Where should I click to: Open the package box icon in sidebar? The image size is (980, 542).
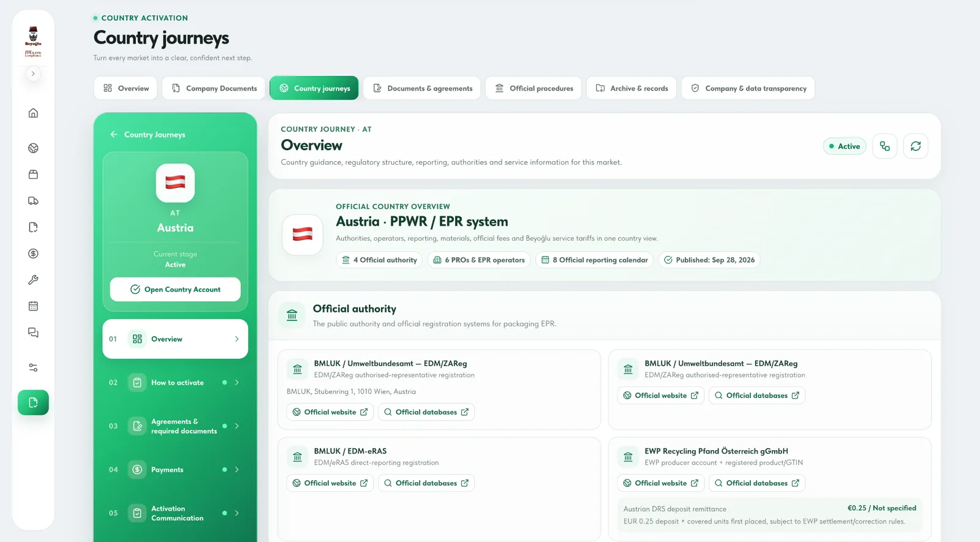point(33,175)
